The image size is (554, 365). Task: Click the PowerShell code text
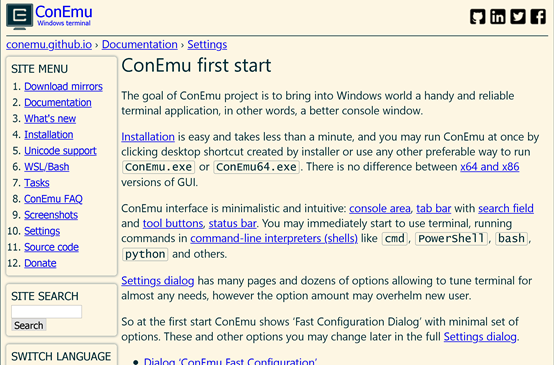[x=451, y=239]
